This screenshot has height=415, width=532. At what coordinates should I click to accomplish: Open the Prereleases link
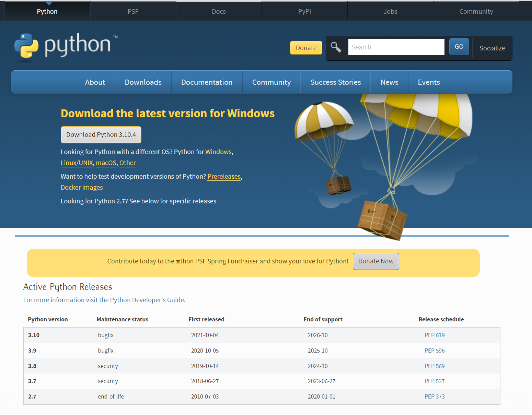(224, 177)
